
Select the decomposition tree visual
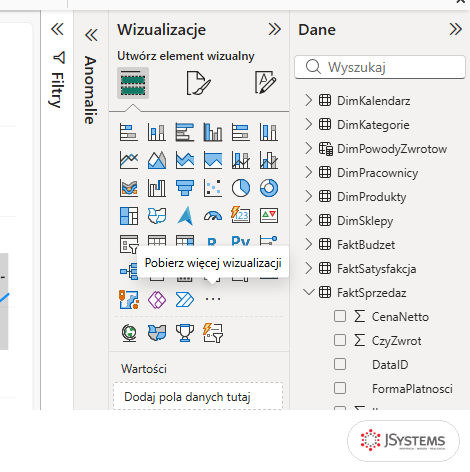click(129, 271)
